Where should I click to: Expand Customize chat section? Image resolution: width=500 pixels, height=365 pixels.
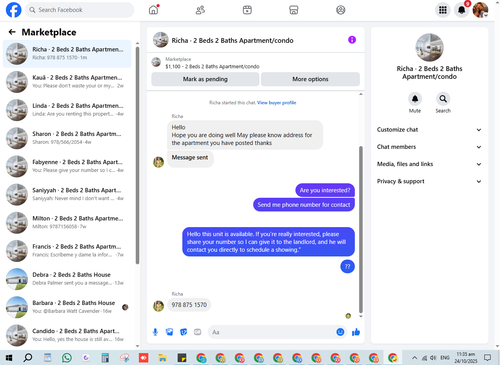(429, 130)
